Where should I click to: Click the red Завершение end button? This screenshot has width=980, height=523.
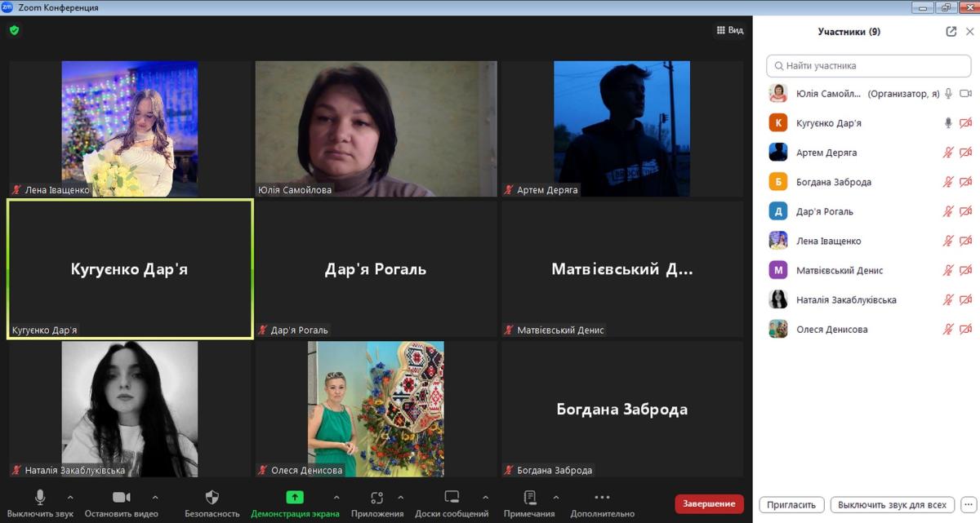point(709,503)
